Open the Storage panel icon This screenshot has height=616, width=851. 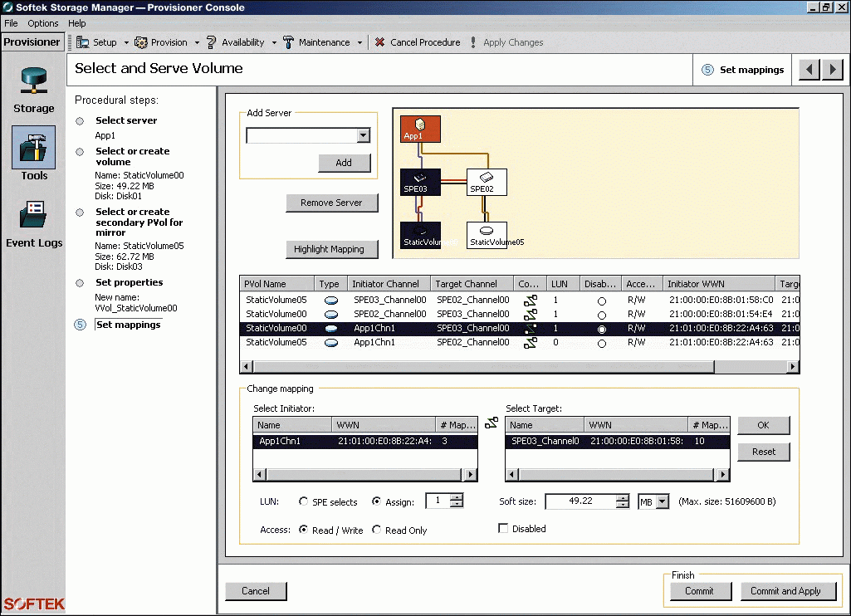34,81
